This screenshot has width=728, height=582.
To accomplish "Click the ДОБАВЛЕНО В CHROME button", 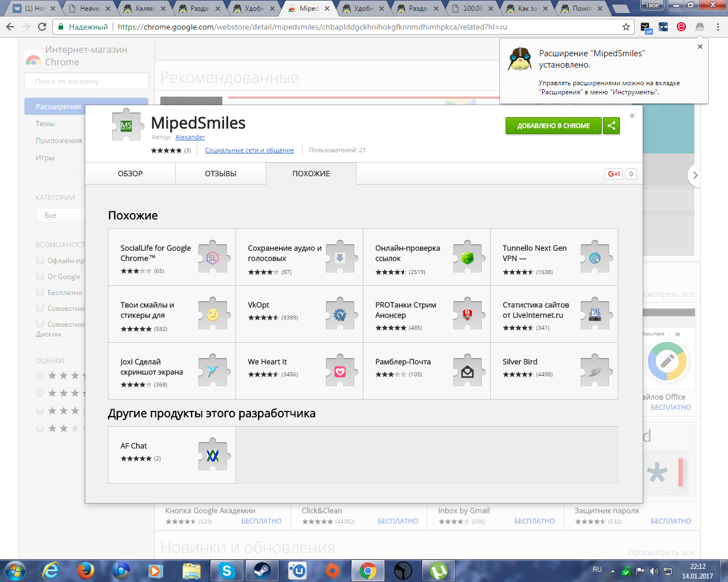I will (x=553, y=126).
